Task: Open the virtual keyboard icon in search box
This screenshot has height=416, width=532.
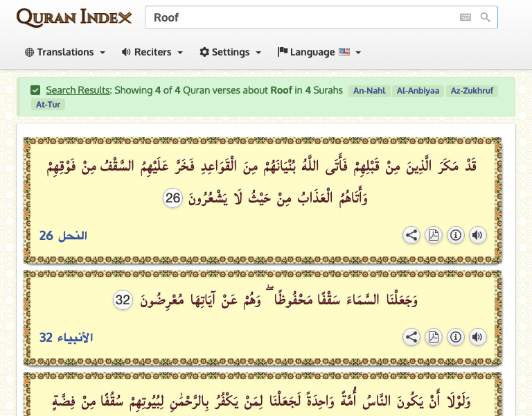Action: [x=465, y=17]
